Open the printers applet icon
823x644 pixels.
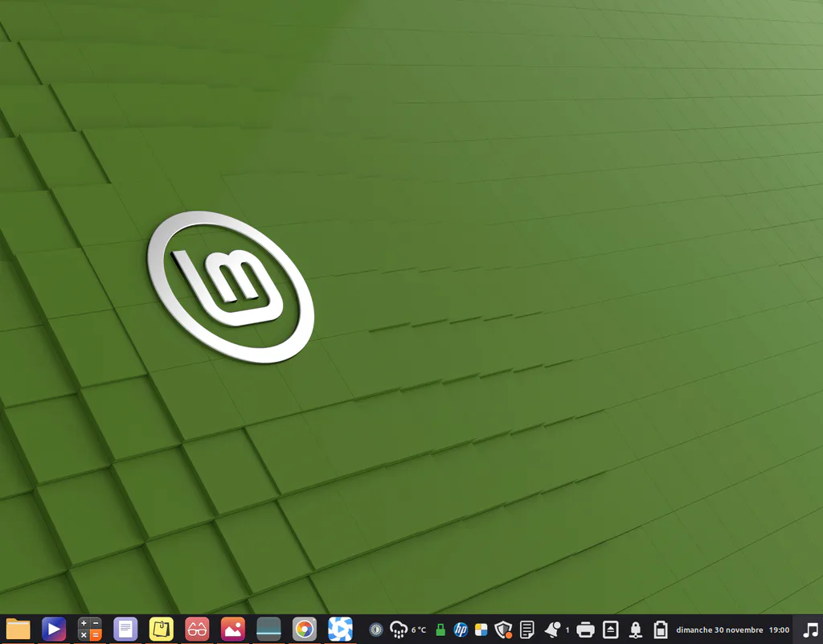pos(585,630)
